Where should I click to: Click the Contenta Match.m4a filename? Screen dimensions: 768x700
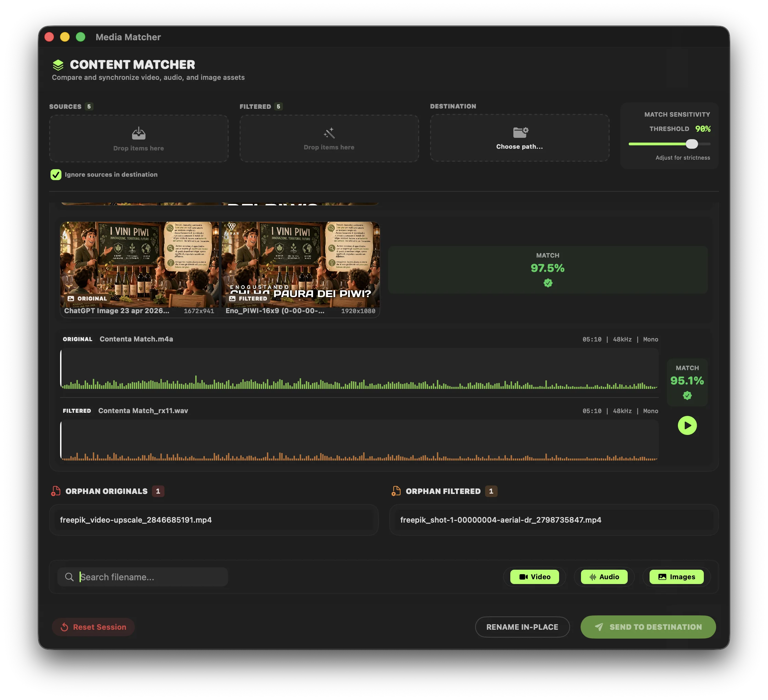(x=137, y=339)
